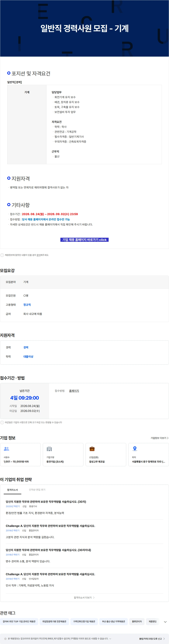Open essay ending with (30자이내)
Image resolution: width=169 pixels, height=644 pixels.
(x=48, y=550)
